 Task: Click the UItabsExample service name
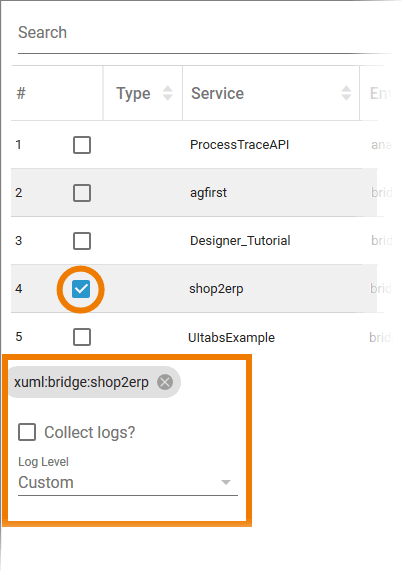coord(231,338)
